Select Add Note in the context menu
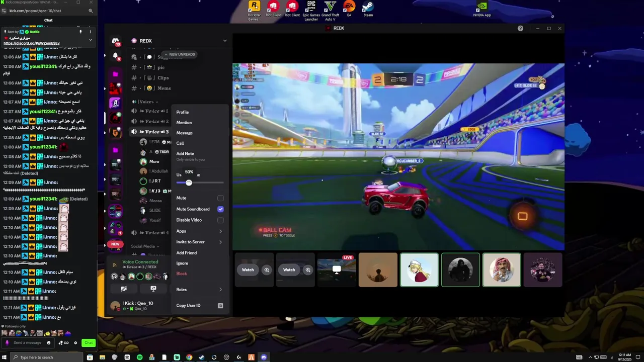The image size is (644, 362). coord(199,156)
